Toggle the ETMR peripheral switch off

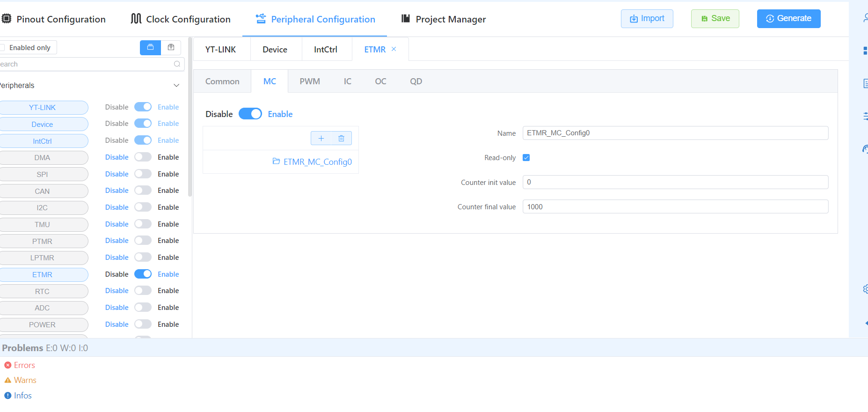point(143,274)
